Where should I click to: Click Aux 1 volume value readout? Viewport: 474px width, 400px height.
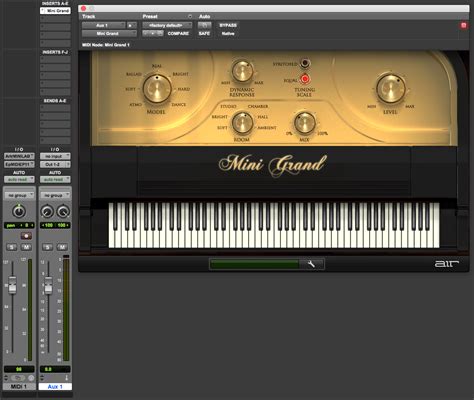coord(55,369)
